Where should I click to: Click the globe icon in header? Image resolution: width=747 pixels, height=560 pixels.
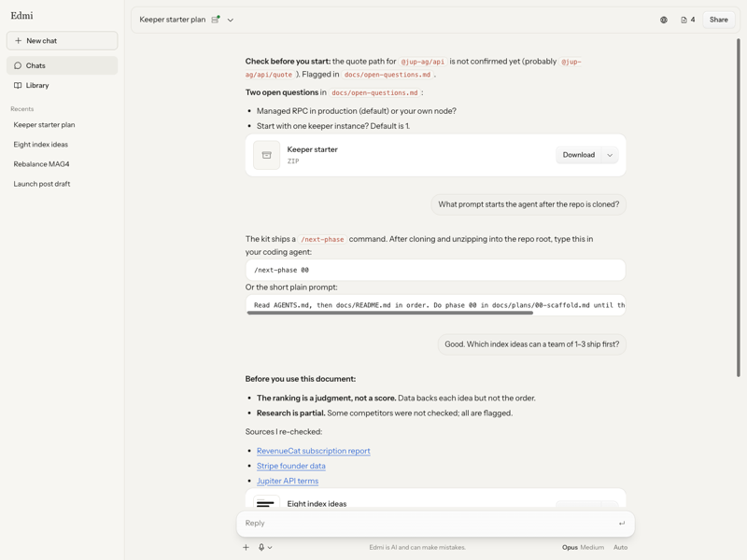pyautogui.click(x=664, y=20)
